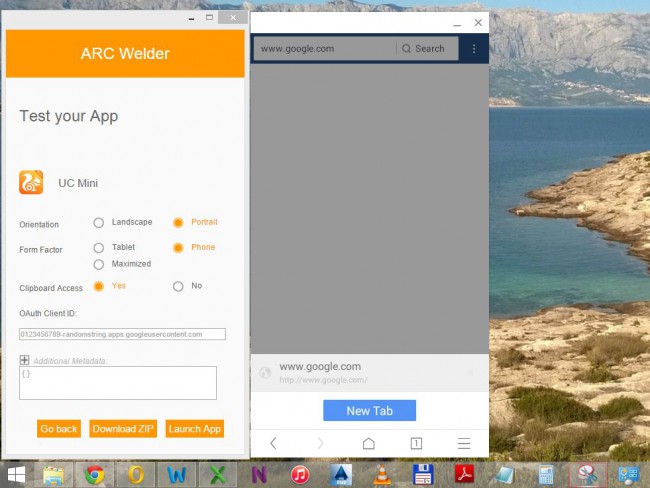The height and width of the screenshot is (488, 650).
Task: Open Snipping Tool from the taskbar
Action: [587, 475]
